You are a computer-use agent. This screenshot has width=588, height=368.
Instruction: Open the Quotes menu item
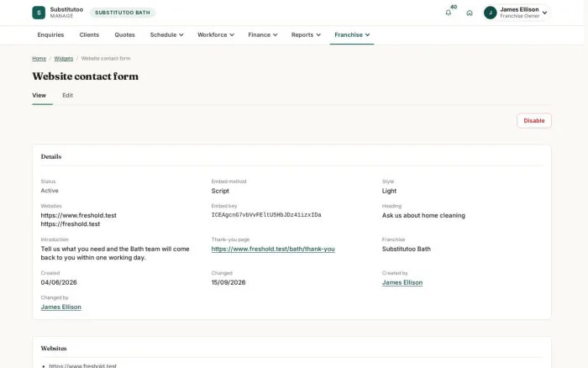coord(124,35)
